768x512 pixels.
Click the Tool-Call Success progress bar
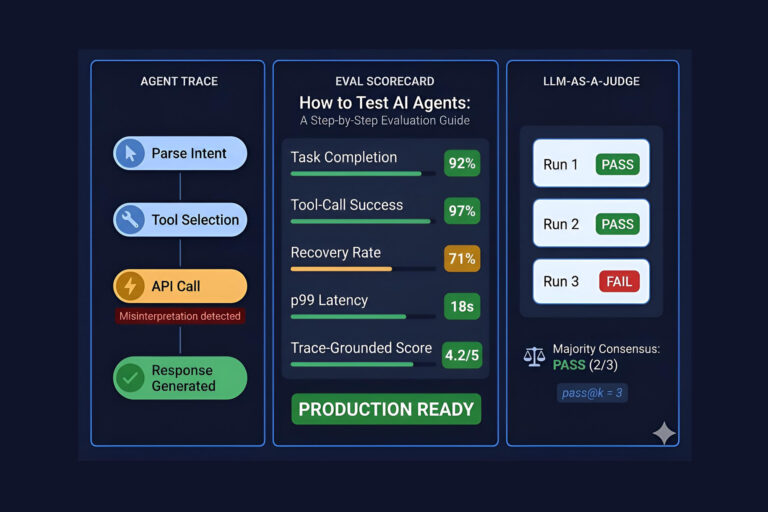(x=363, y=221)
